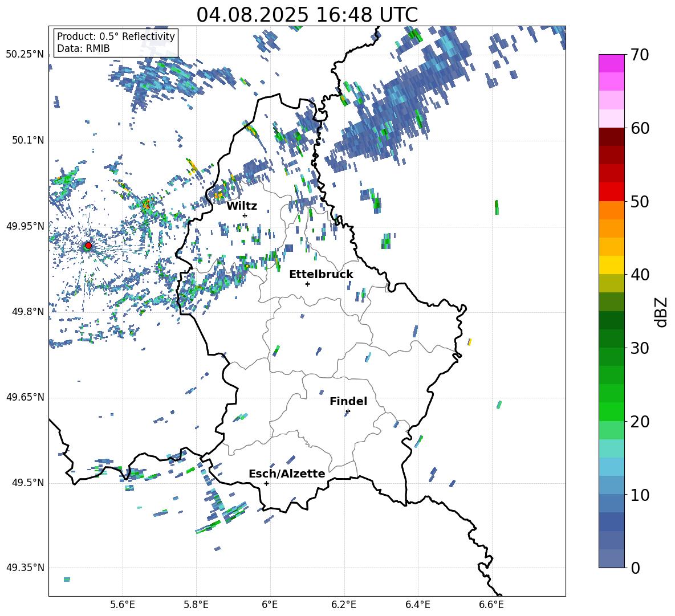This screenshot has height=616, width=675.
Task: Click the bright red colorbar segment above 50
Action: pos(611,191)
